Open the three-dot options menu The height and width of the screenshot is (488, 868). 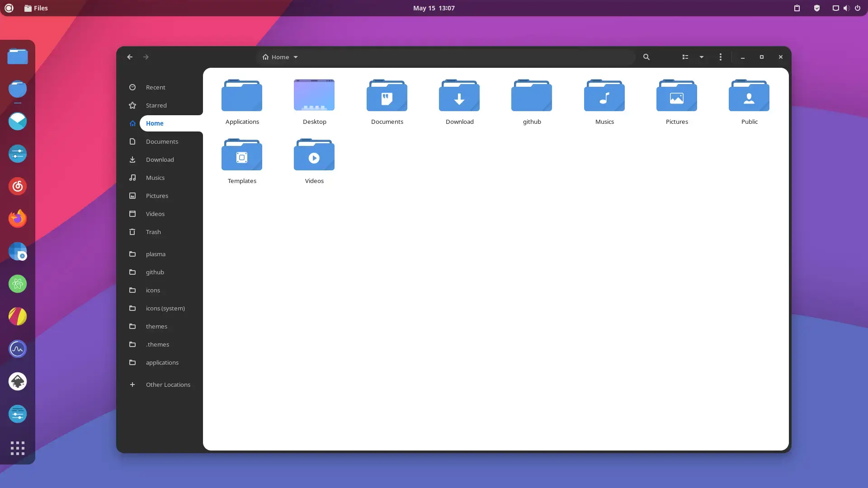pyautogui.click(x=720, y=57)
